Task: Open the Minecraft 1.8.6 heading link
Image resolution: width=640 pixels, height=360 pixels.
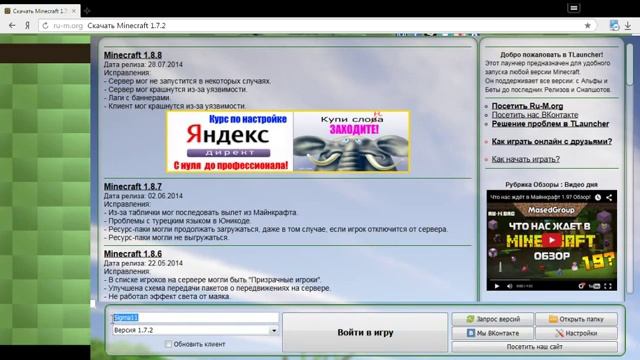Action: [133, 254]
